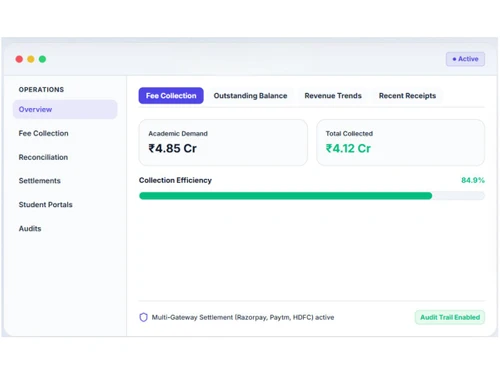
Task: Click the Collection Efficiency progress bar
Action: pyautogui.click(x=312, y=196)
